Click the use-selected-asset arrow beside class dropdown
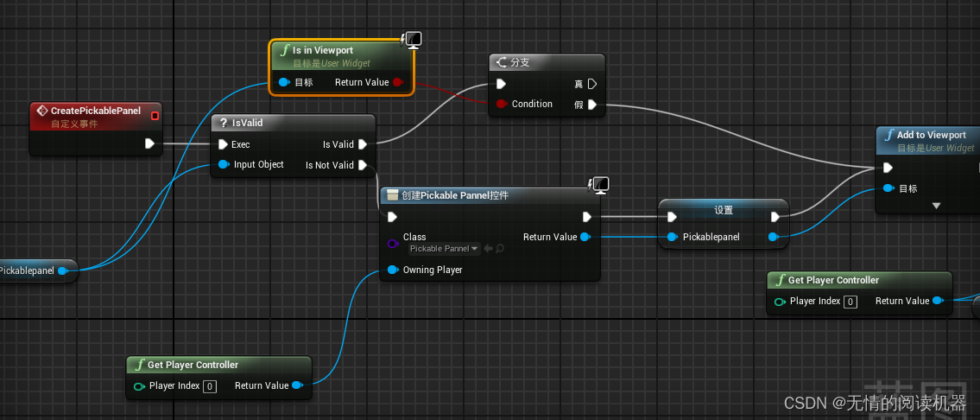Viewport: 980px width, 420px height. [x=488, y=249]
